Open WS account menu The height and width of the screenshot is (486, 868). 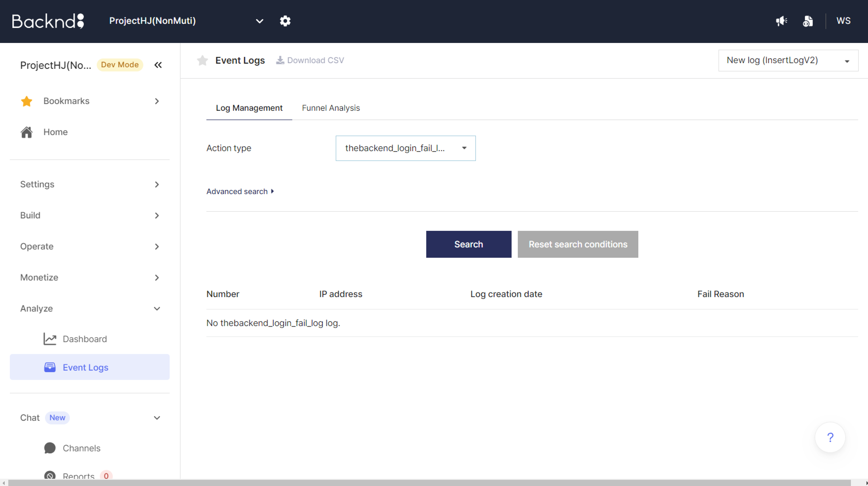tap(843, 21)
